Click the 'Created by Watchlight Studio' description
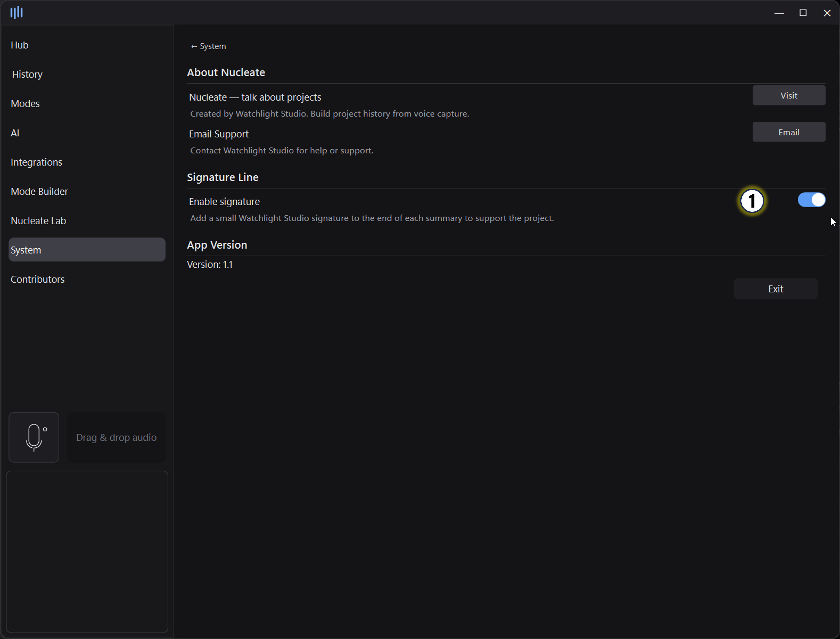This screenshot has height=639, width=840. tap(330, 114)
